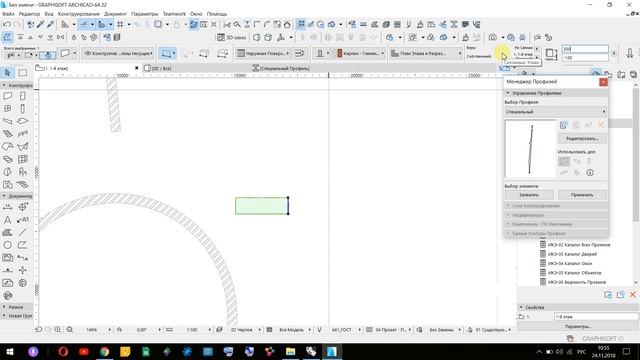This screenshot has width=640, height=360.
Task: Open the 3D window button
Action: 231,37
